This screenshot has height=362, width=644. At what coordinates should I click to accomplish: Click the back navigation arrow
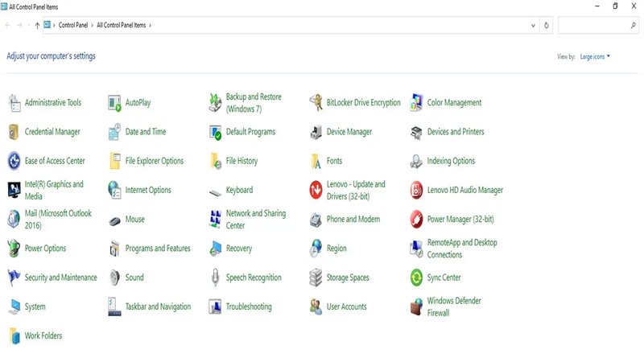tap(7, 26)
